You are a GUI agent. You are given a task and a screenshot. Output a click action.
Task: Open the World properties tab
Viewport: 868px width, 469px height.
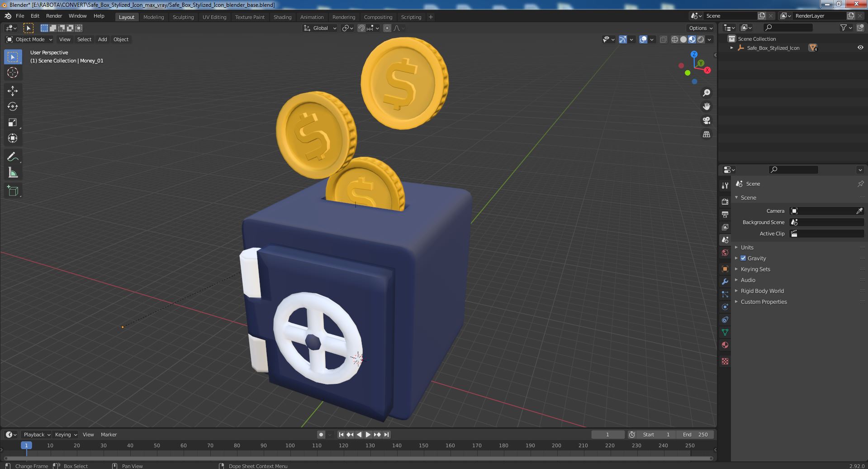(x=725, y=253)
